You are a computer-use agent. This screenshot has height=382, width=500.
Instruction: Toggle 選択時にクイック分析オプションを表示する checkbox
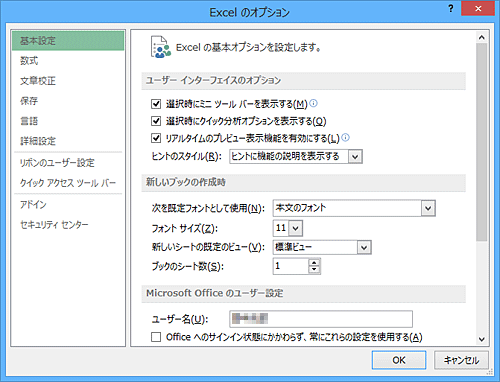click(156, 121)
